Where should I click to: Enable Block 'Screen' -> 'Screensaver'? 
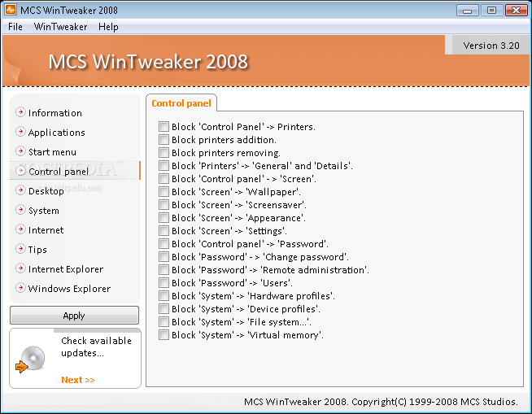(x=164, y=205)
